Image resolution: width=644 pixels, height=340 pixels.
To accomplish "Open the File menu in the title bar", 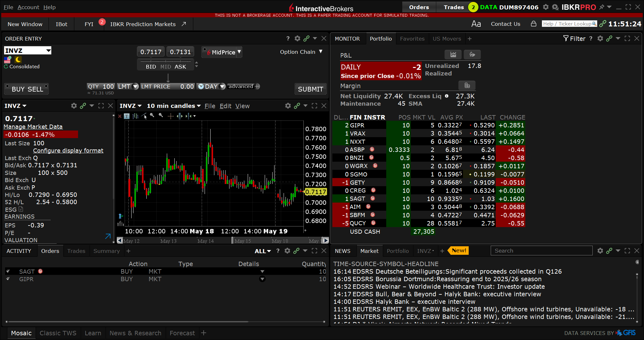I will (8, 7).
